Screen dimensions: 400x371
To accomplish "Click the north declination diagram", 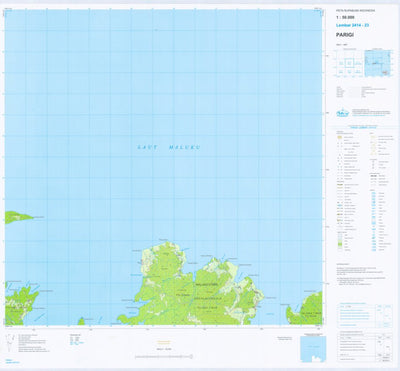I will [x=9, y=342].
